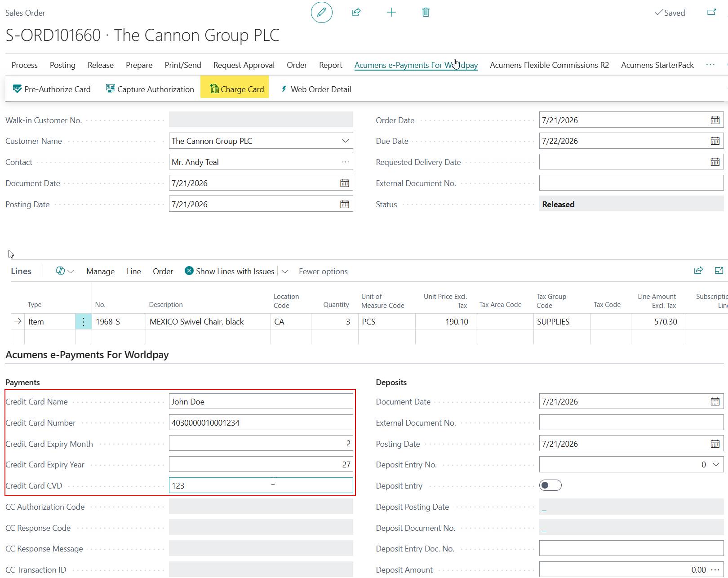This screenshot has height=578, width=728.
Task: Share the Lines section
Action: click(x=698, y=271)
